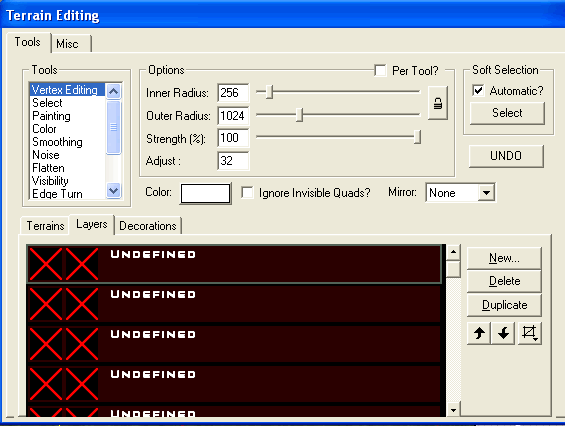Image resolution: width=565 pixels, height=426 pixels.
Task: Switch to the Misc tab
Action: (67, 44)
